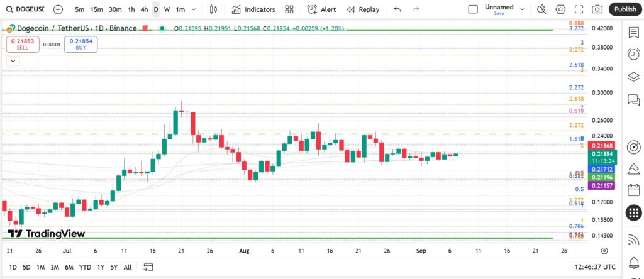Screen dimensions: 644x279
Task: Open the news feed broadcast icon
Action: point(634,239)
